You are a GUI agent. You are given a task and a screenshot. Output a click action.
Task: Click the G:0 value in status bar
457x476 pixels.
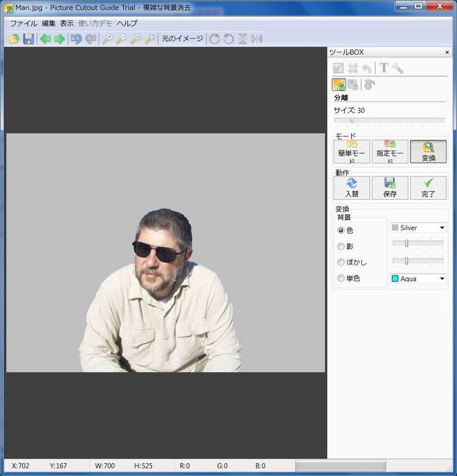223,466
